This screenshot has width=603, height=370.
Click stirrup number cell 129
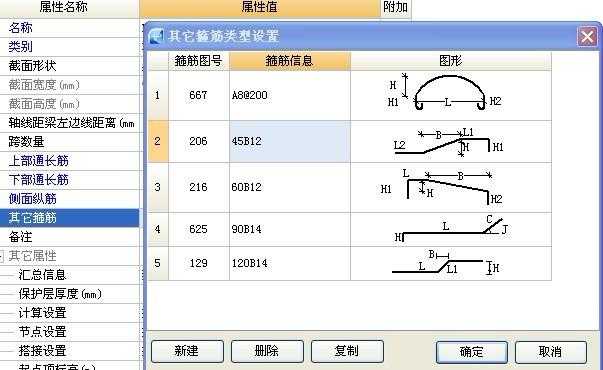click(198, 263)
